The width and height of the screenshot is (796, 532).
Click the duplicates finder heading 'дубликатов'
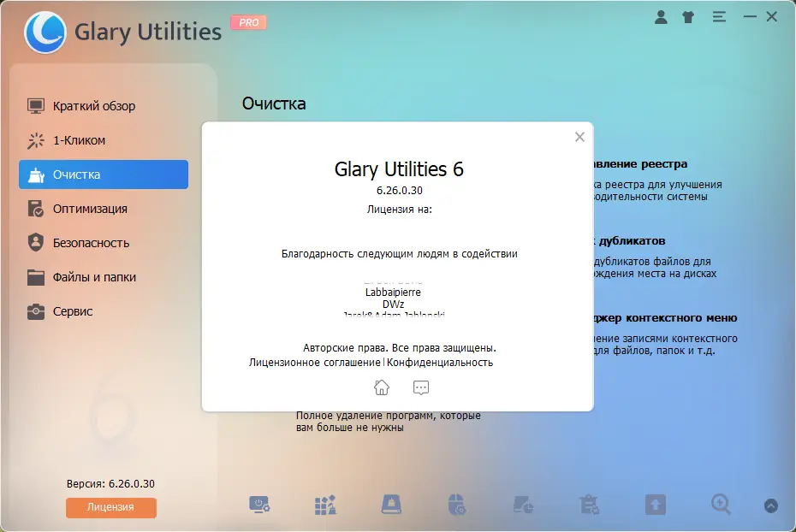631,241
